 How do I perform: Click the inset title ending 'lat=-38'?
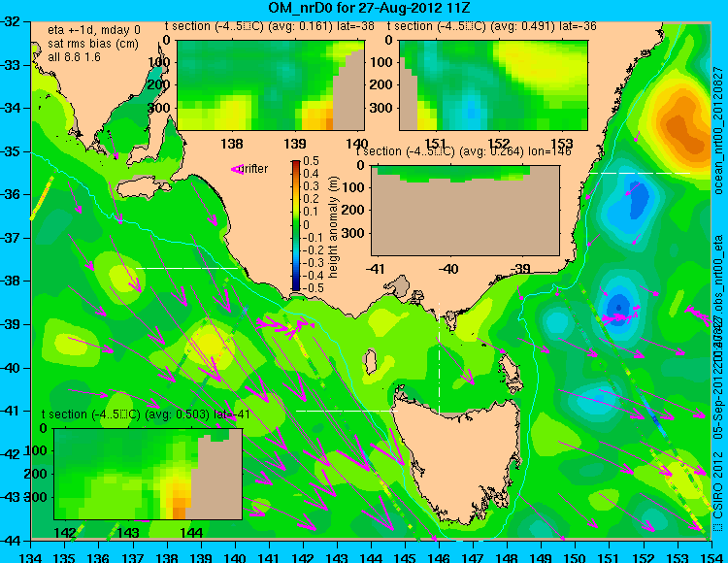click(x=269, y=26)
